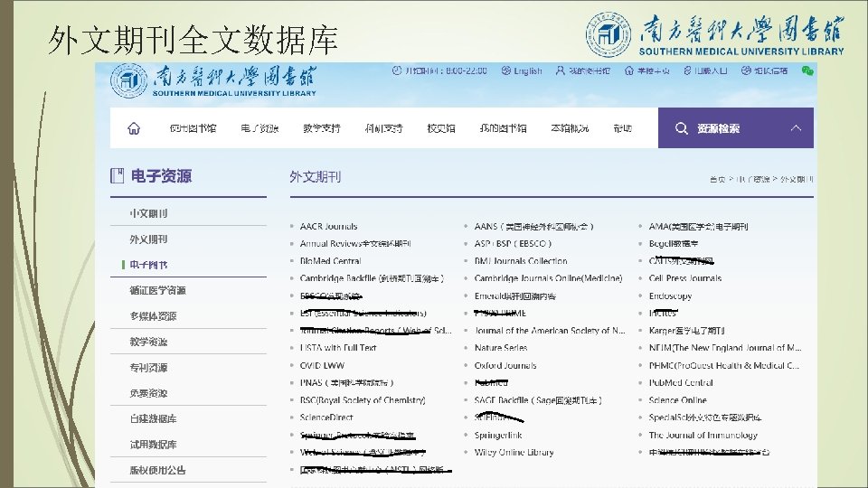The height and width of the screenshot is (488, 868).
Task: Select 教学资源 in the sidebar
Action: click(x=148, y=342)
